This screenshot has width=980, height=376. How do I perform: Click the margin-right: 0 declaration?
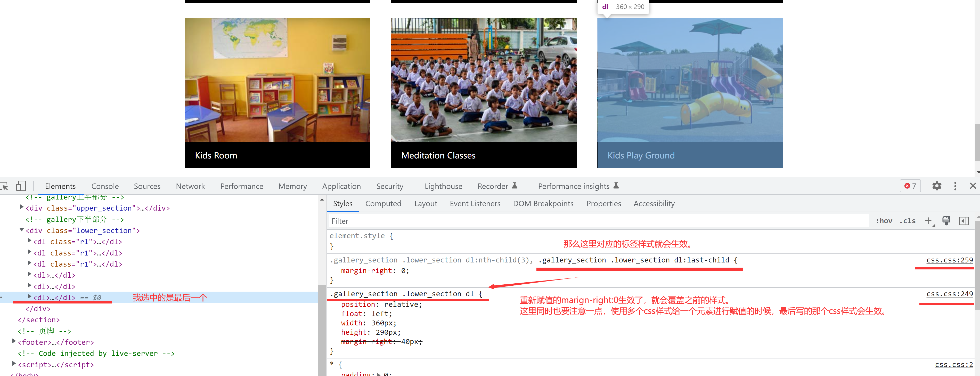(375, 271)
